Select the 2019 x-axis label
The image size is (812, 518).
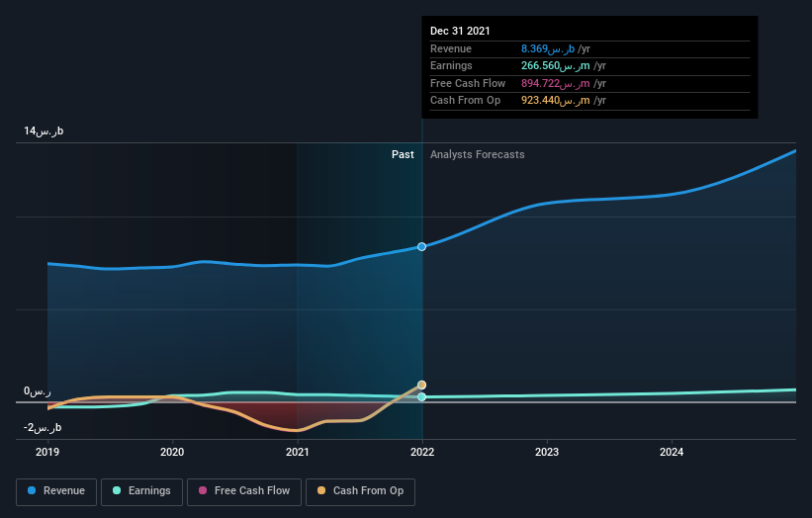(47, 452)
